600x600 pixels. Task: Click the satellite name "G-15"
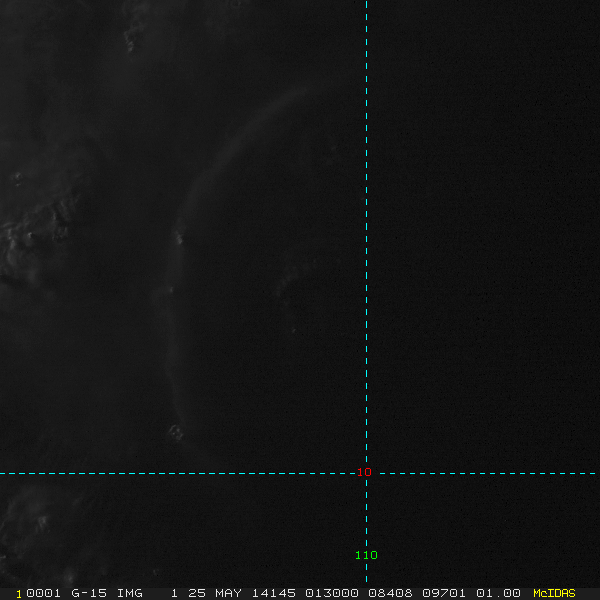[x=89, y=593]
